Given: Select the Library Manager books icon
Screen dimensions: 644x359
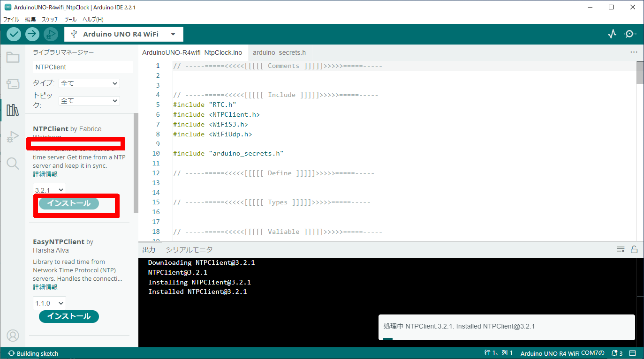Looking at the screenshot, I should 13,110.
